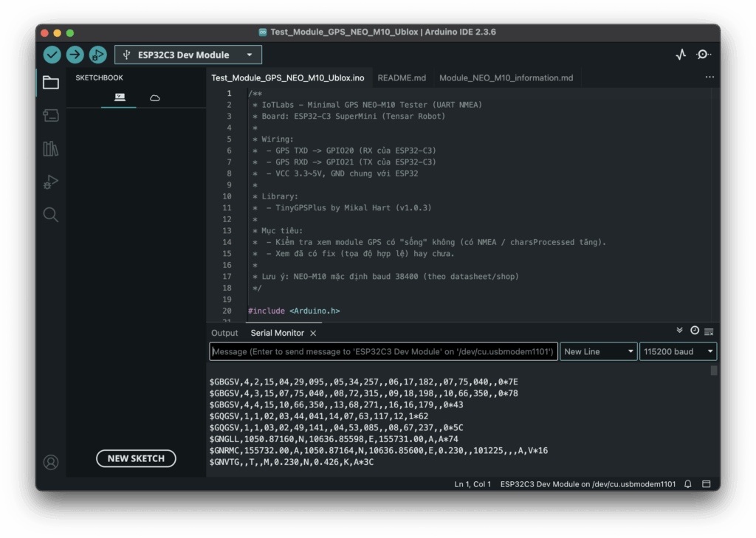This screenshot has height=538, width=756.
Task: Switch to the README.md tab
Action: tap(402, 77)
